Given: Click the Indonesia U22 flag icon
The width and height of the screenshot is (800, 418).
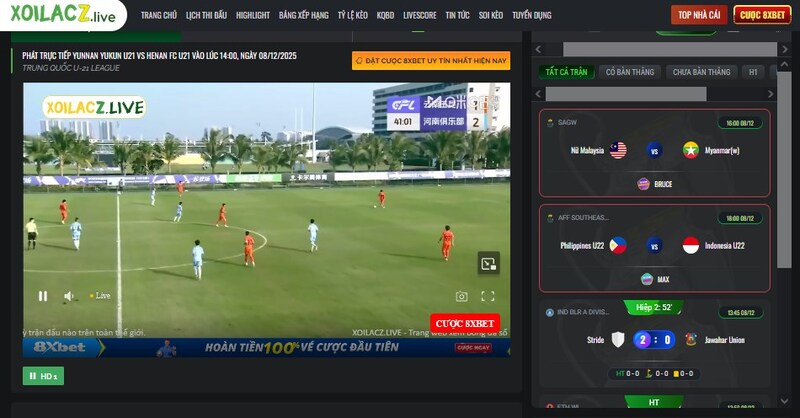Looking at the screenshot, I should click(691, 246).
